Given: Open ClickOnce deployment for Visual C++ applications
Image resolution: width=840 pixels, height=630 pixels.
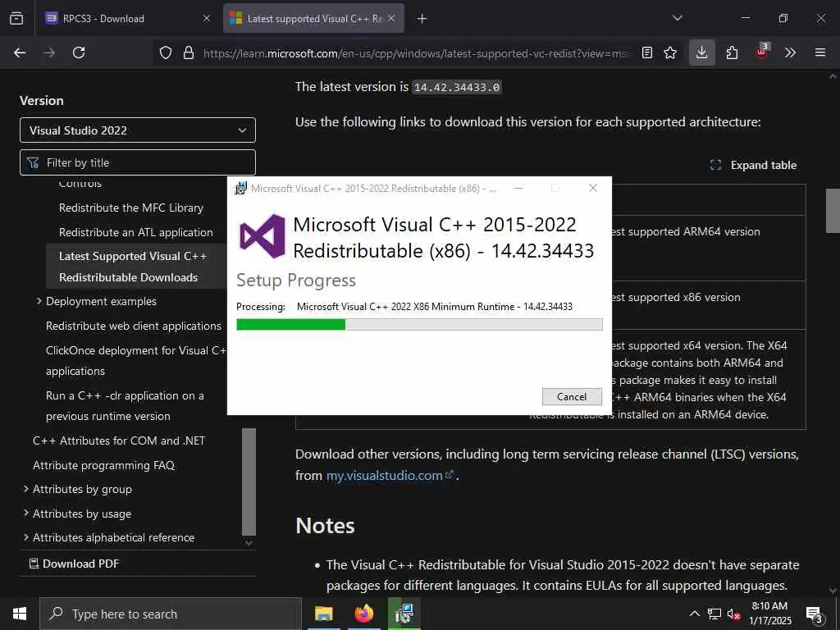Looking at the screenshot, I should (136, 361).
